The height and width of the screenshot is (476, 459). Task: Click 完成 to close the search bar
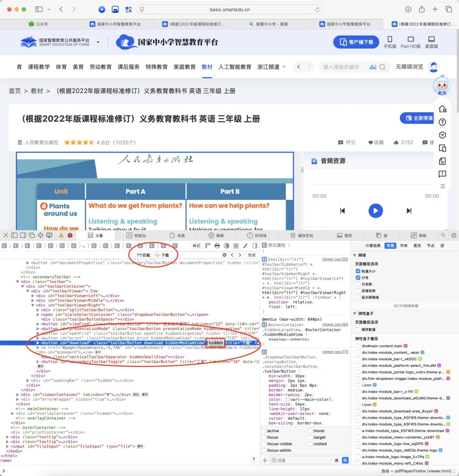252,255
